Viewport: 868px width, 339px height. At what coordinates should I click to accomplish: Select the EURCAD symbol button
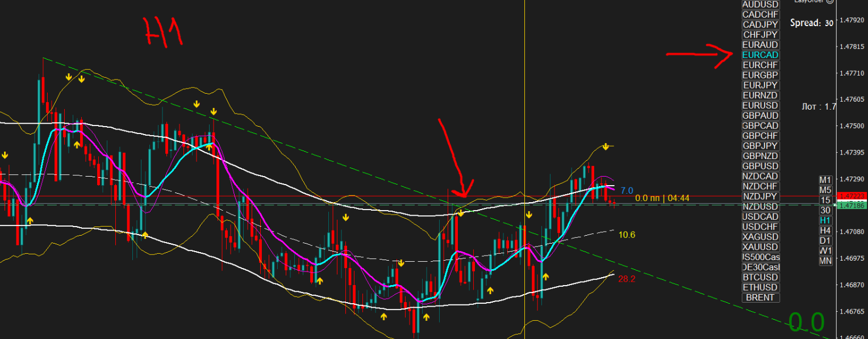[761, 55]
